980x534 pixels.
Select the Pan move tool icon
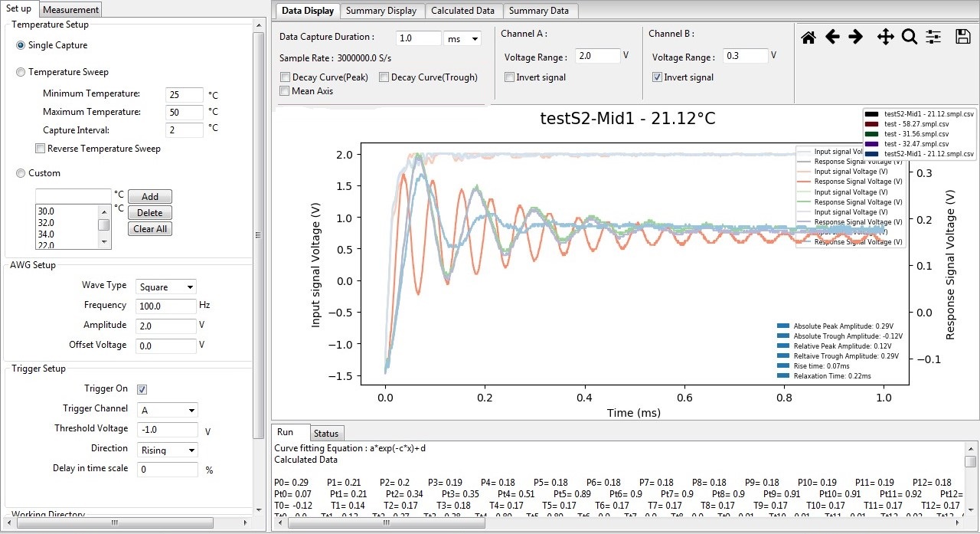885,38
